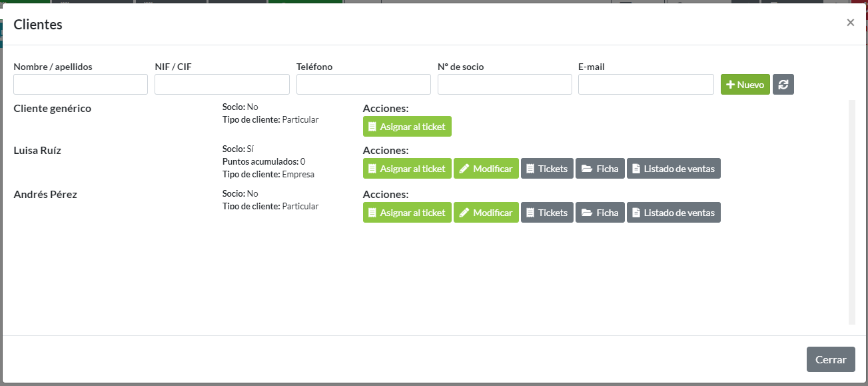Click Modificar for Andrés Pérez
The height and width of the screenshot is (386, 868).
486,213
